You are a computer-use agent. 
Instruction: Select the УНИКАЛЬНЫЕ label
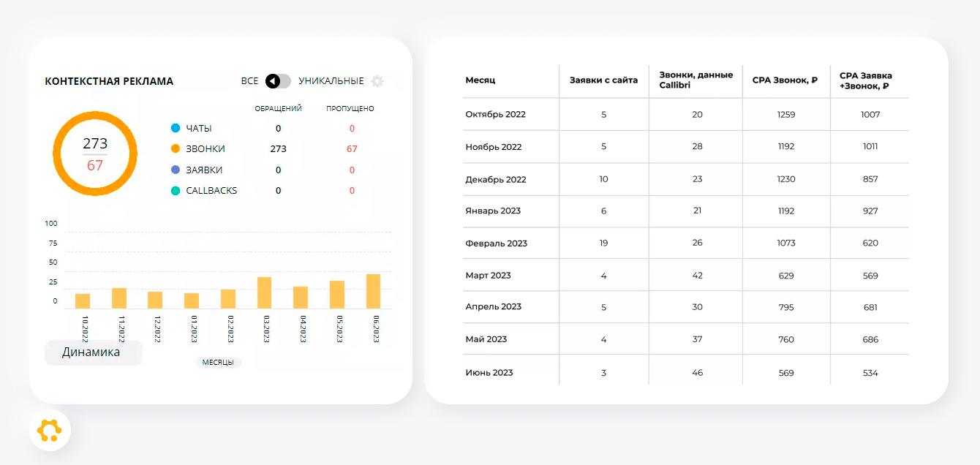click(331, 81)
